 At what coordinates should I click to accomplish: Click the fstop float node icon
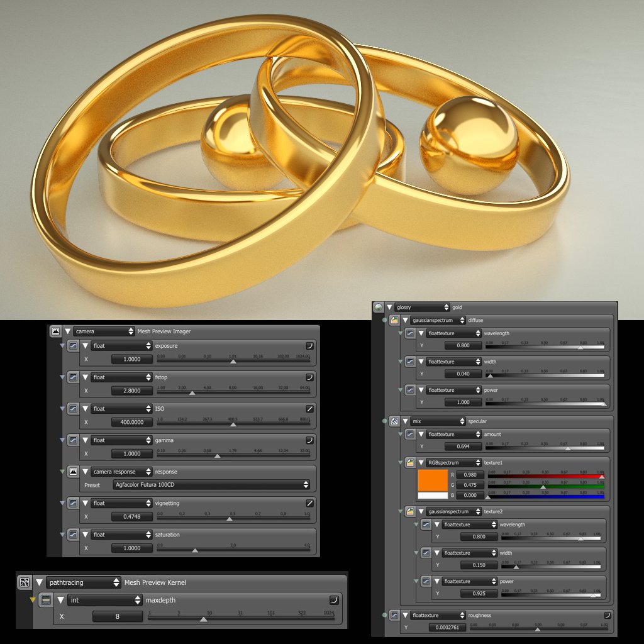click(x=73, y=377)
